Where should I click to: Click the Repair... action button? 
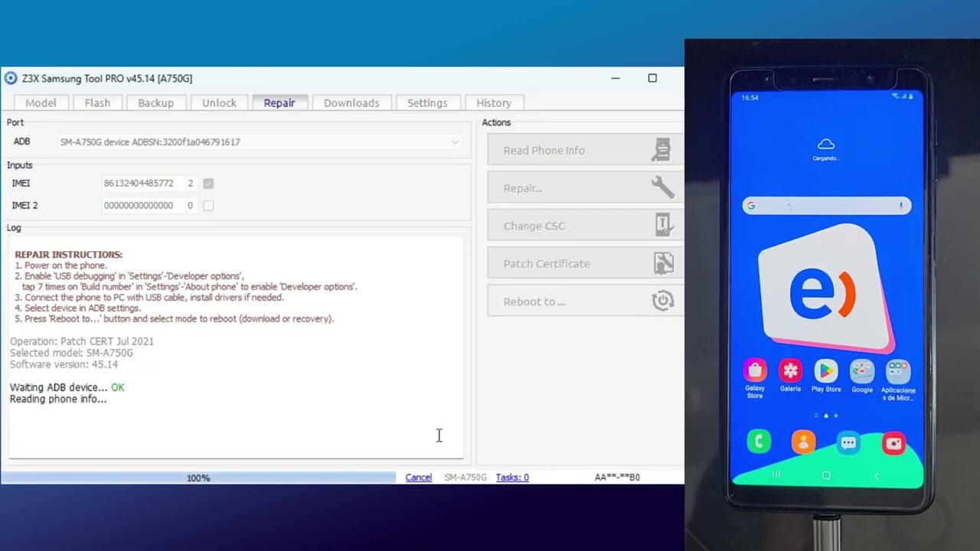[586, 187]
